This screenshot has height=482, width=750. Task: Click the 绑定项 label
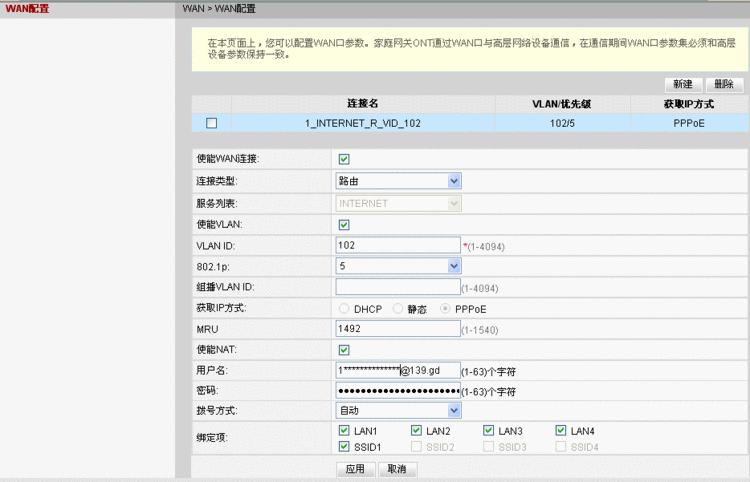211,438
